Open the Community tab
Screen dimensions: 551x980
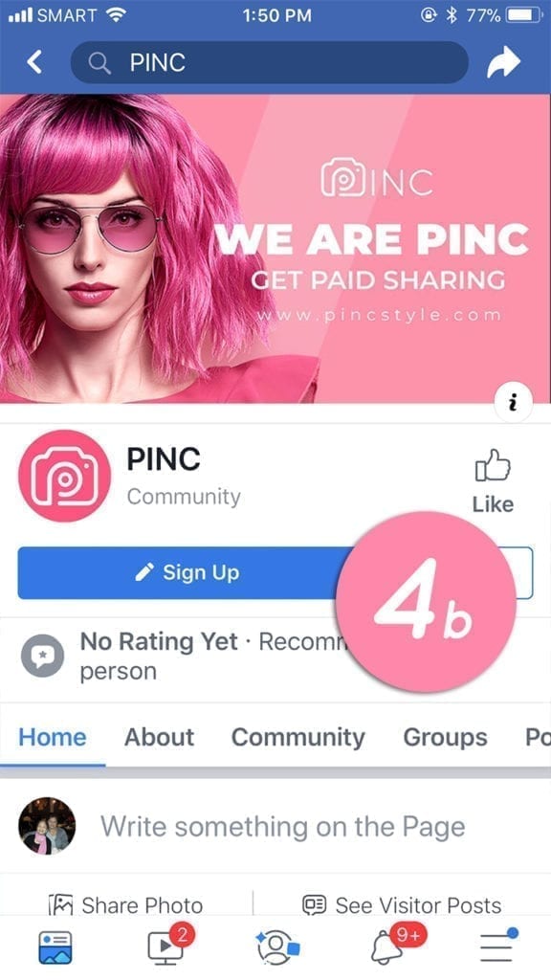coord(298,738)
